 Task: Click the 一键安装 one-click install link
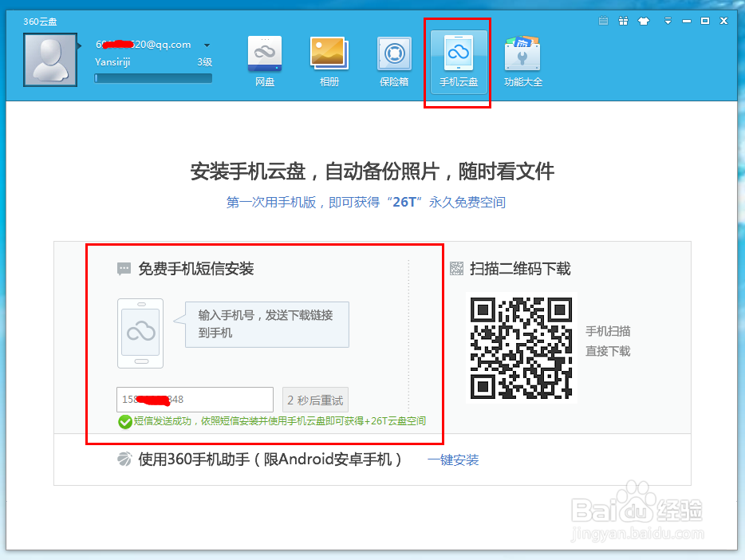453,459
